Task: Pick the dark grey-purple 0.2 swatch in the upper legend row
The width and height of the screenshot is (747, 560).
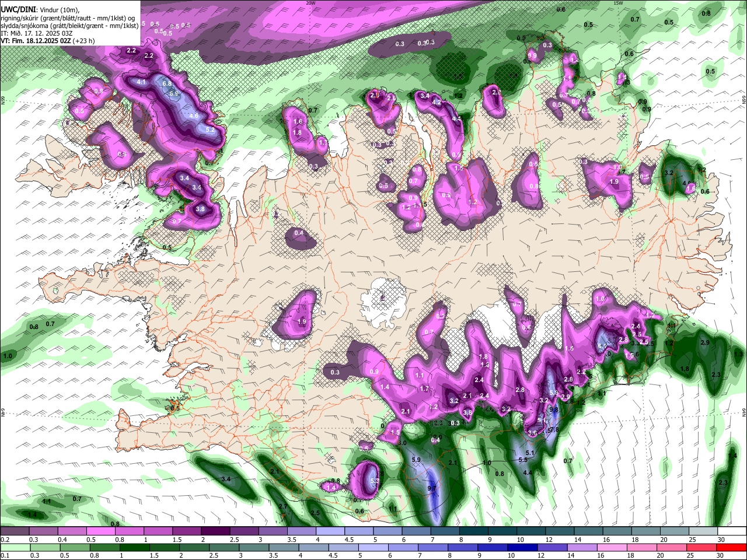Action: point(15,532)
